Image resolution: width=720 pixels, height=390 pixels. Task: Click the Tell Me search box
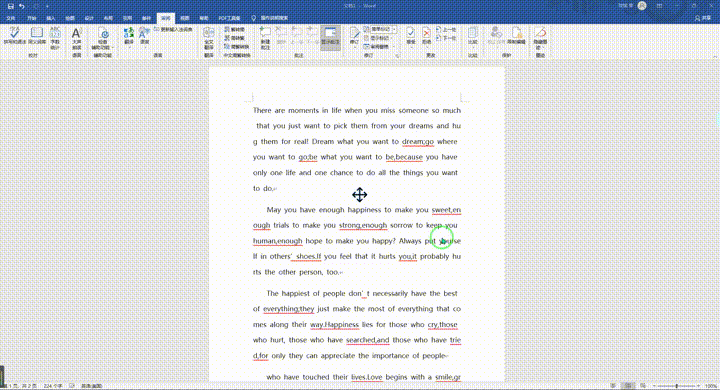[x=270, y=18]
